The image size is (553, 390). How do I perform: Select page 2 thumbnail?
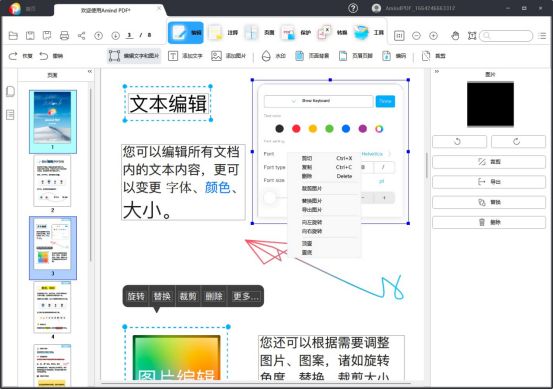click(52, 182)
